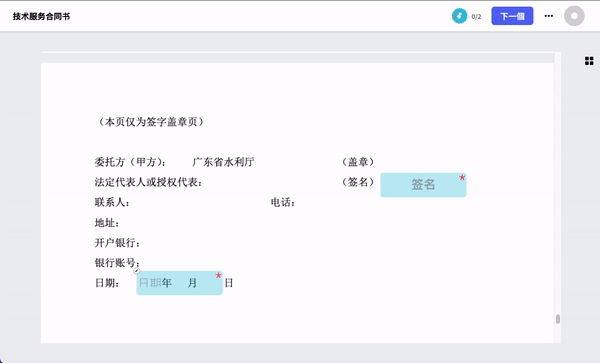Image resolution: width=600 pixels, height=363 pixels.
Task: Click the label 联系人:
Action: coord(112,202)
